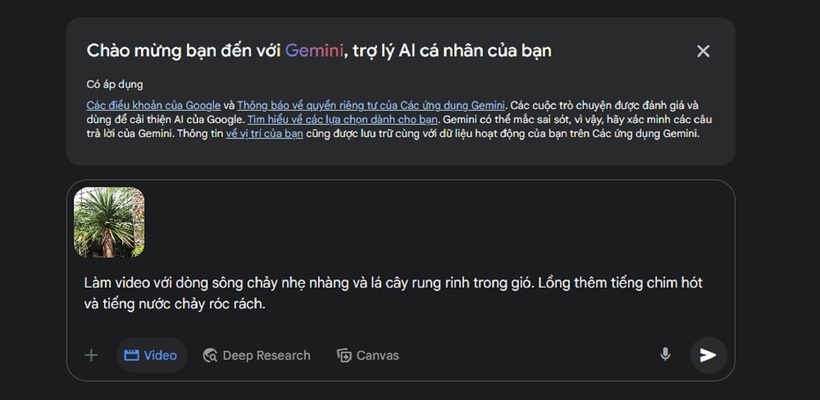Open the attached palm tree image thumbnail

coord(109,222)
